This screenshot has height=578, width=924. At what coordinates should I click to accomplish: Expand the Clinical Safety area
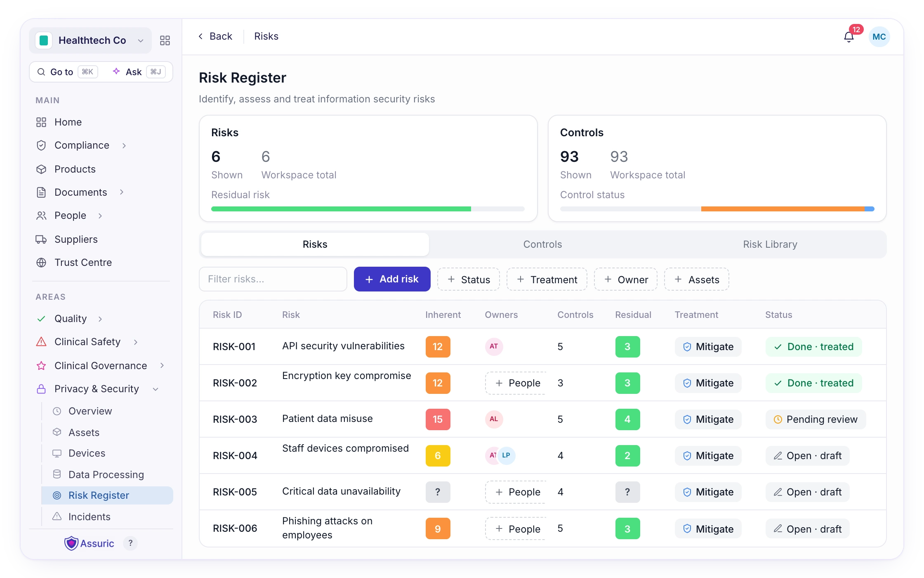click(136, 342)
